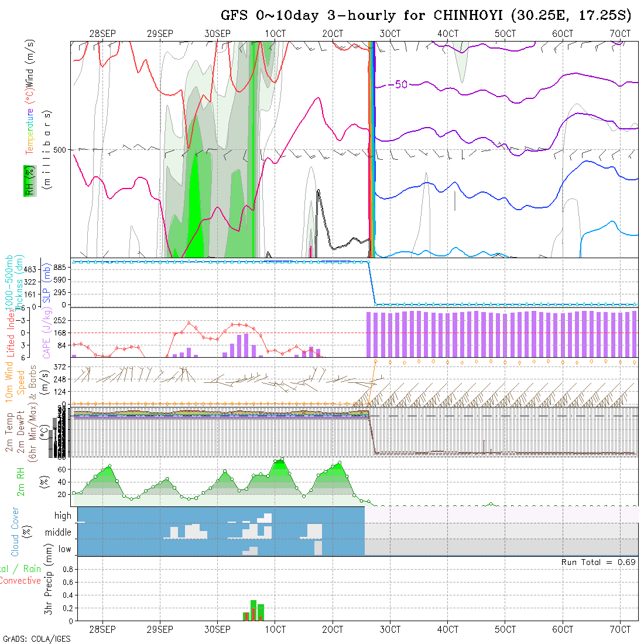The width and height of the screenshot is (644, 644).
Task: Open the GrADS: COLA/IGES credit text
Action: pyautogui.click(x=36, y=639)
